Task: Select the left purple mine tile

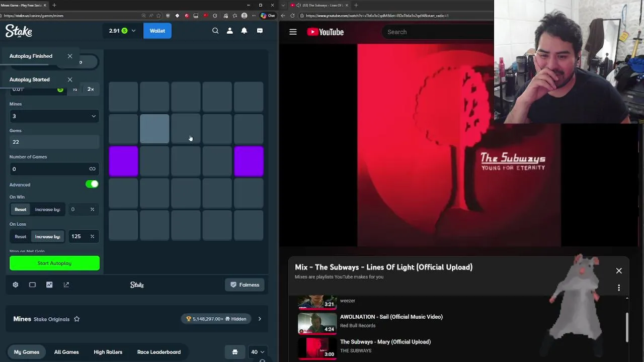Action: (x=123, y=161)
